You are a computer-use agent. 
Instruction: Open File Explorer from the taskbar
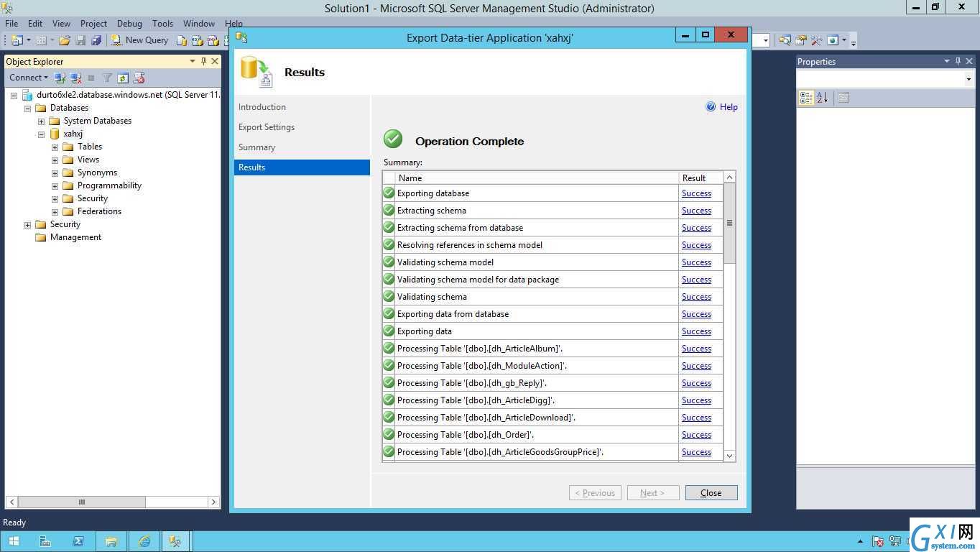[111, 541]
